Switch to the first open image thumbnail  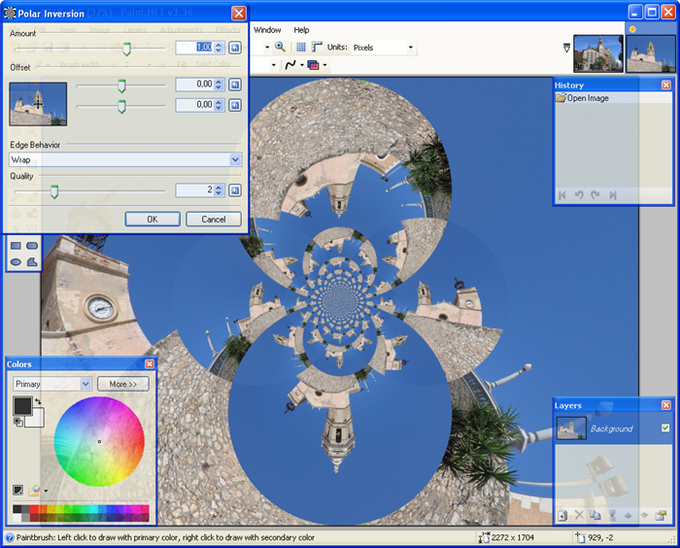[x=598, y=53]
